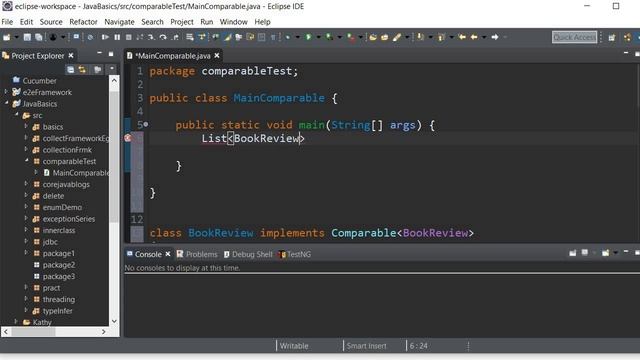Click the Smart Insert status bar entry
The height and width of the screenshot is (360, 640).
point(366,346)
